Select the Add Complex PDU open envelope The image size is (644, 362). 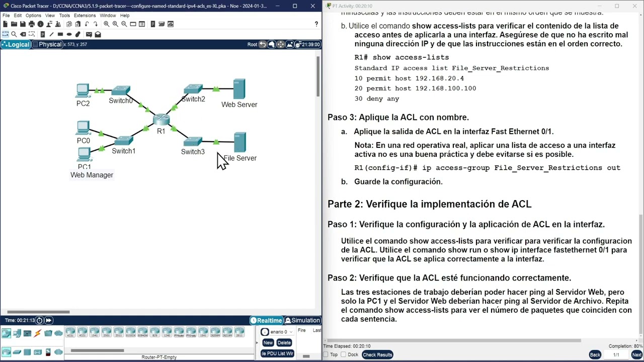[x=98, y=34]
